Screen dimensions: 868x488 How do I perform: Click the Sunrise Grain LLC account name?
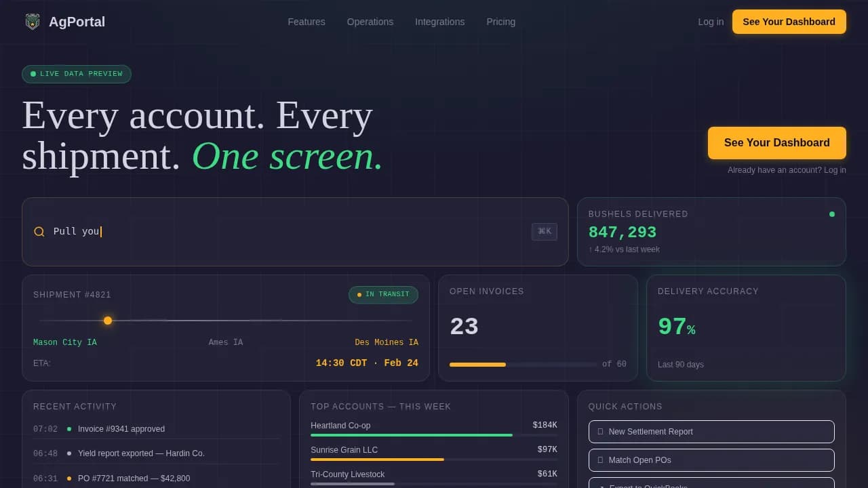click(x=344, y=450)
